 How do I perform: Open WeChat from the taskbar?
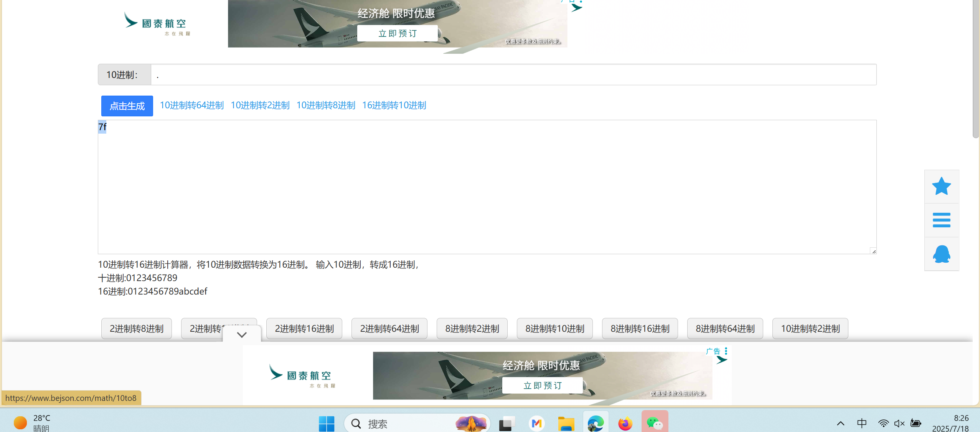654,423
